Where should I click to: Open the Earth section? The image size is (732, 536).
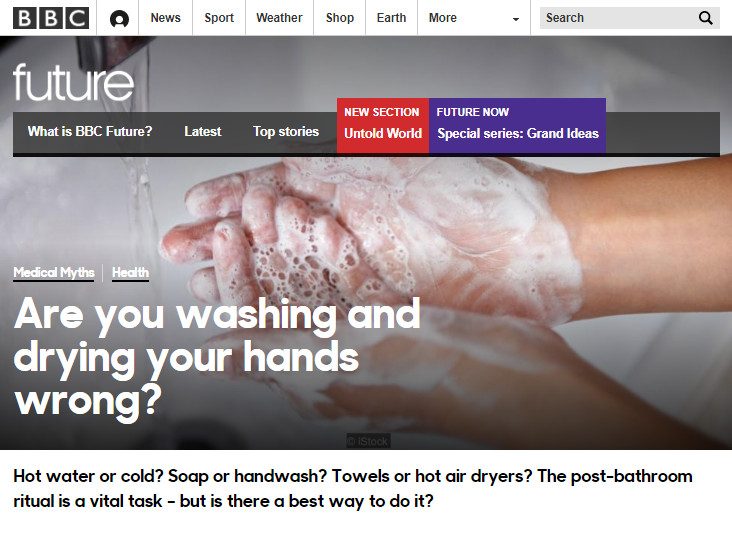pyautogui.click(x=391, y=18)
